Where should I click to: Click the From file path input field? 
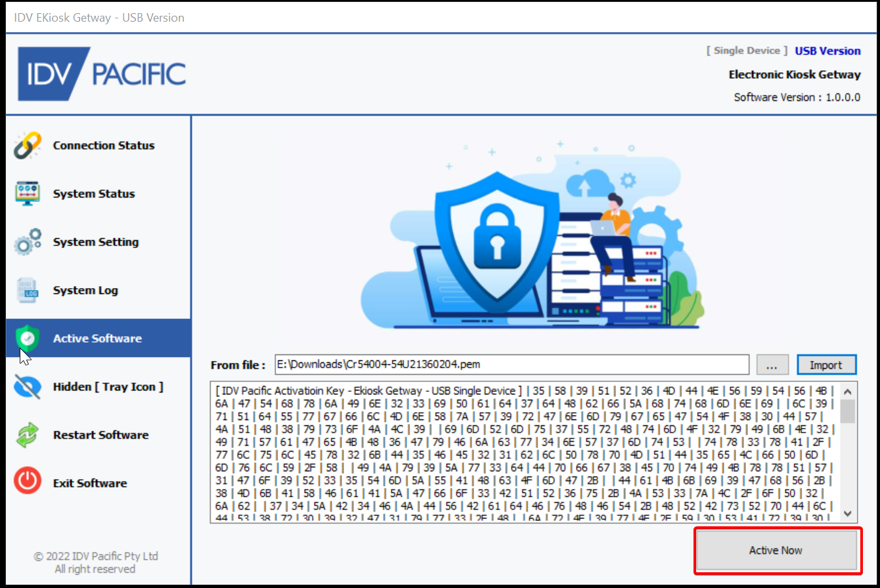coord(512,364)
